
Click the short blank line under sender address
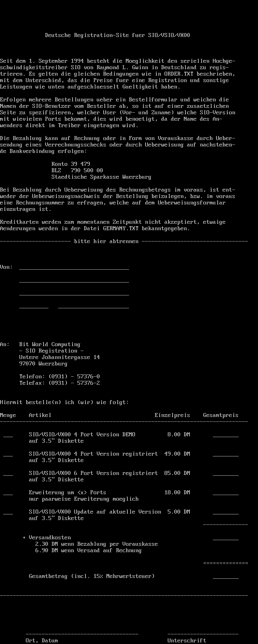pos(34,307)
